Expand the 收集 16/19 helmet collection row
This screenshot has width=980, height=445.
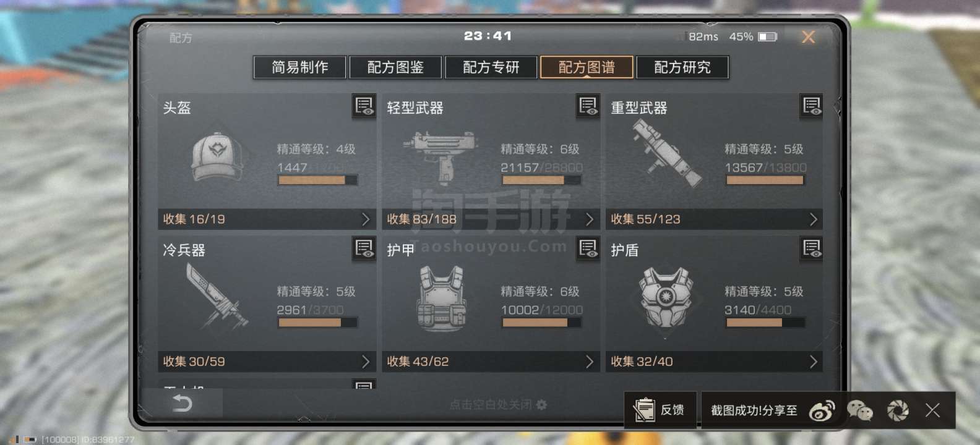coord(267,219)
